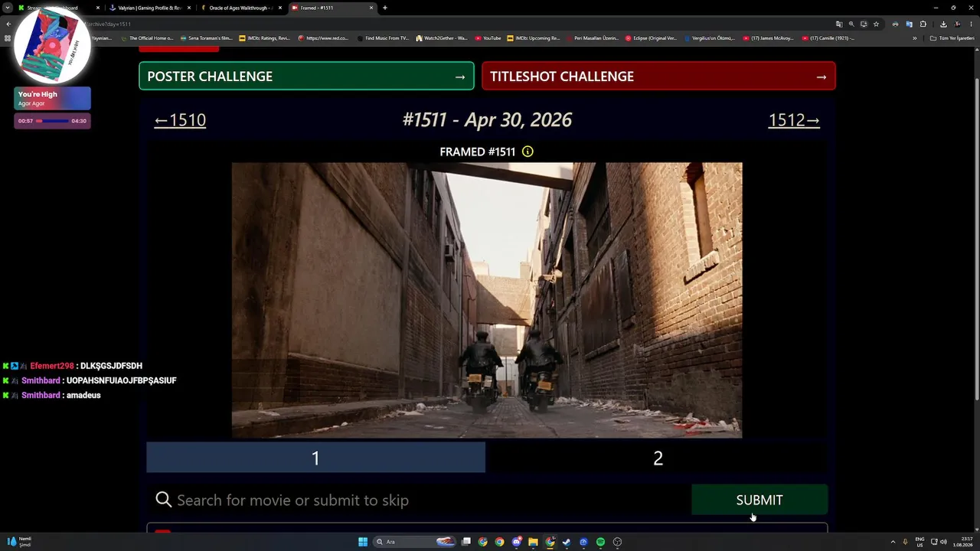Open Spotify from the taskbar

pyautogui.click(x=600, y=542)
